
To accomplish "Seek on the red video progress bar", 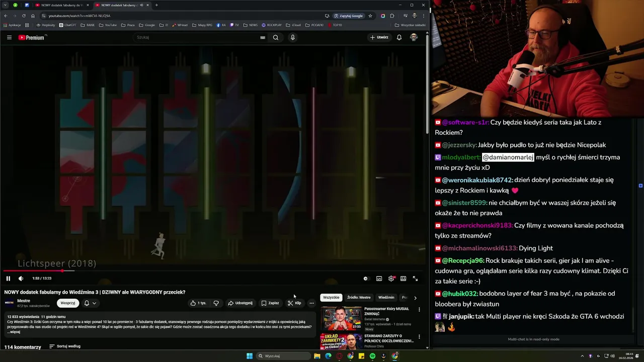I will (213, 271).
